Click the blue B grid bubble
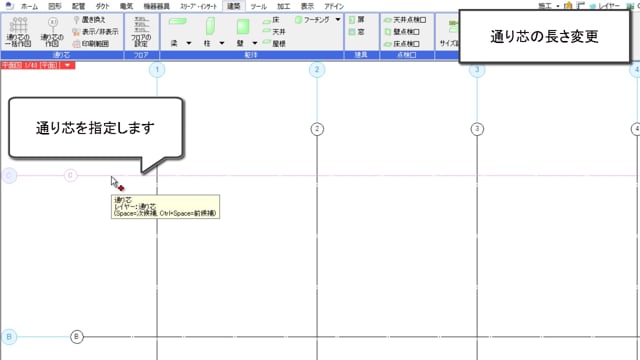This screenshot has height=360, width=640. (9, 337)
